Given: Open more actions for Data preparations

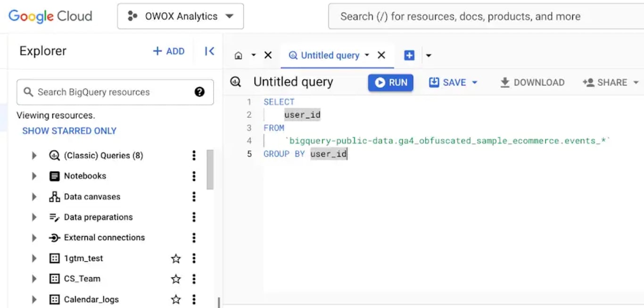Looking at the screenshot, I should 194,217.
